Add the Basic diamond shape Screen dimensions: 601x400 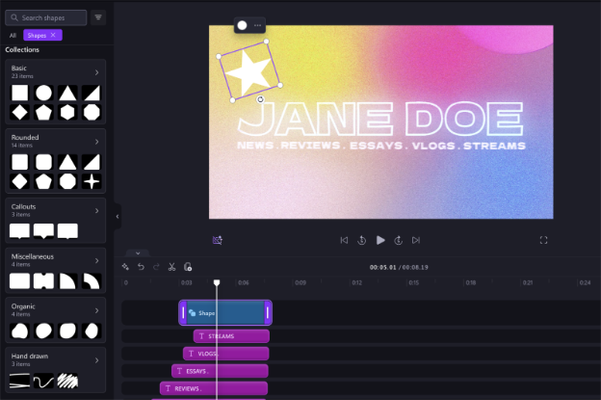click(20, 112)
